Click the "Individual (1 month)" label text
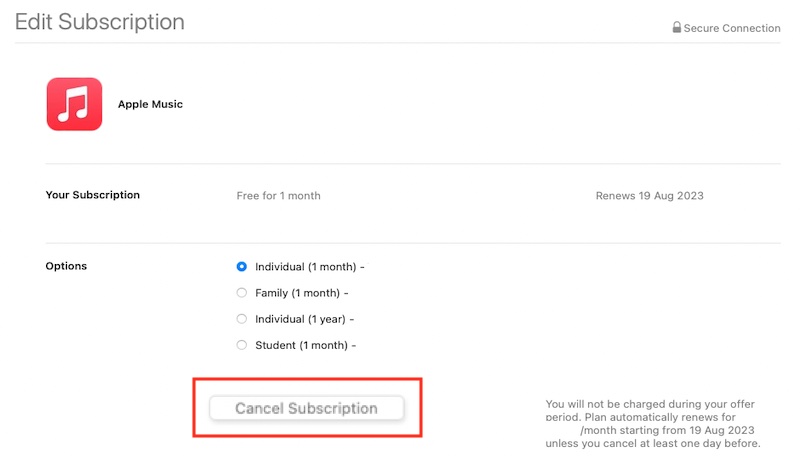Screen dimensions: 800x456 click(306, 267)
